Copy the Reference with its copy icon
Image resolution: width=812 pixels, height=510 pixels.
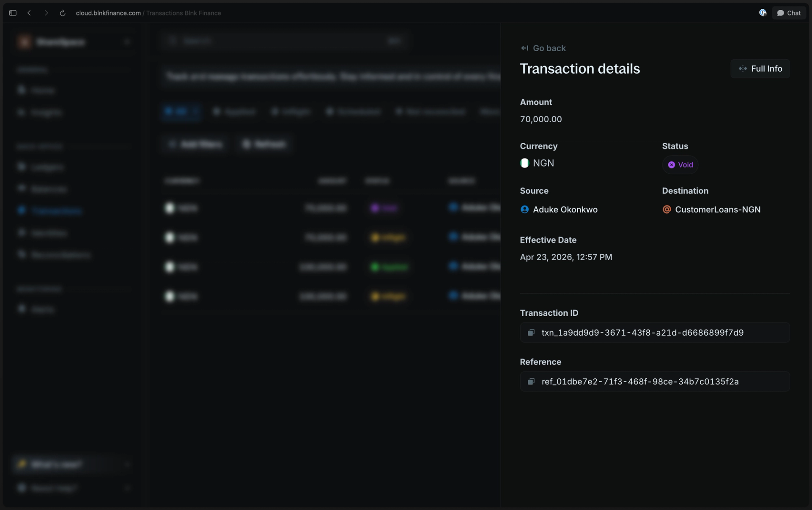pos(531,382)
